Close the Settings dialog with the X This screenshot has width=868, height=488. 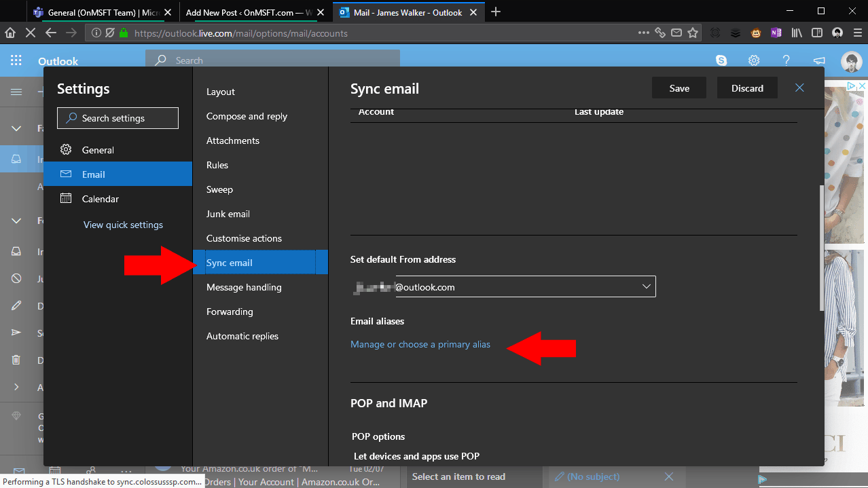tap(799, 88)
